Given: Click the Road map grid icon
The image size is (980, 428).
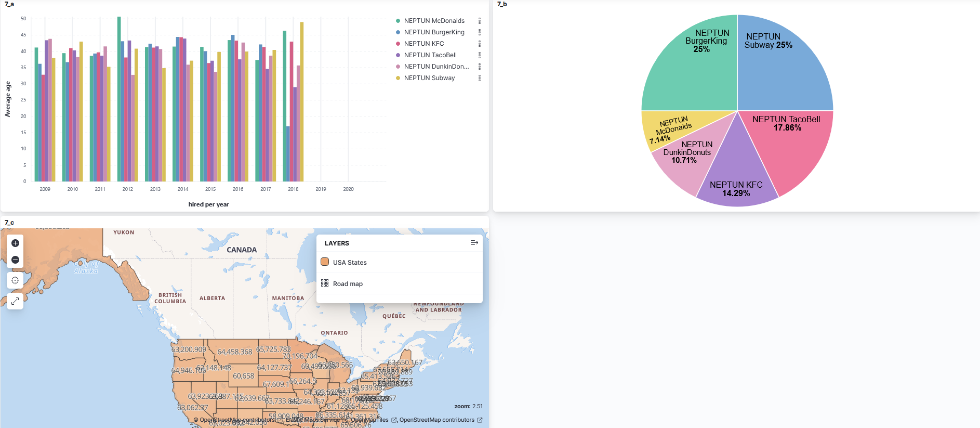Looking at the screenshot, I should (325, 283).
